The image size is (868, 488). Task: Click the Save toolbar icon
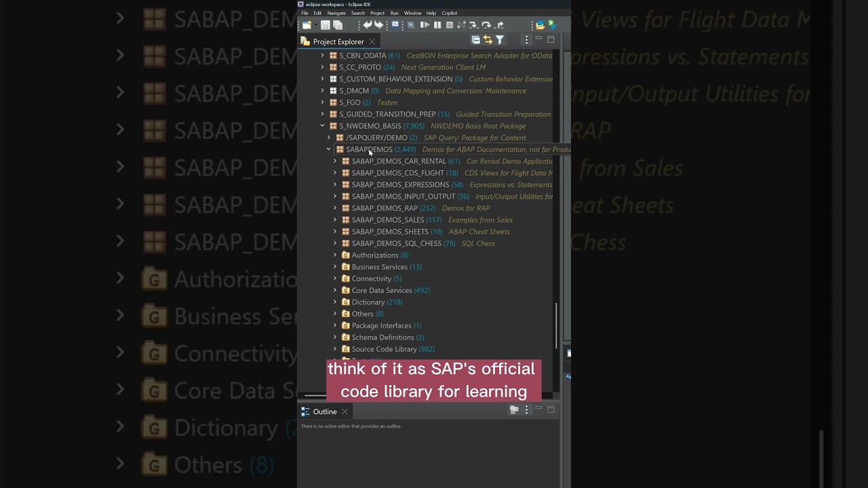tap(325, 25)
